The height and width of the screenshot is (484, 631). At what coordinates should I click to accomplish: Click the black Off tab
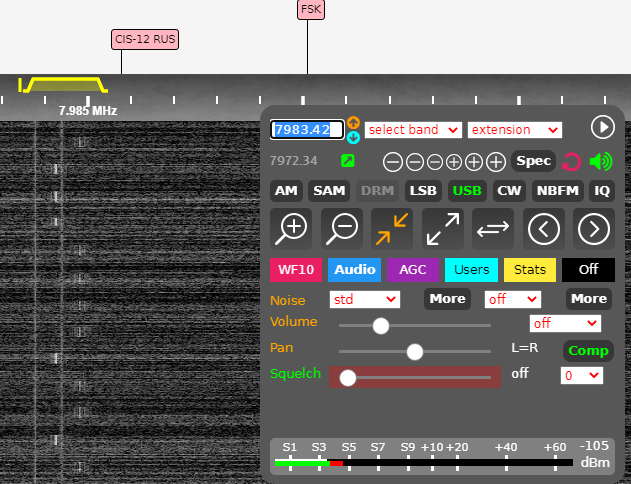tap(588, 270)
